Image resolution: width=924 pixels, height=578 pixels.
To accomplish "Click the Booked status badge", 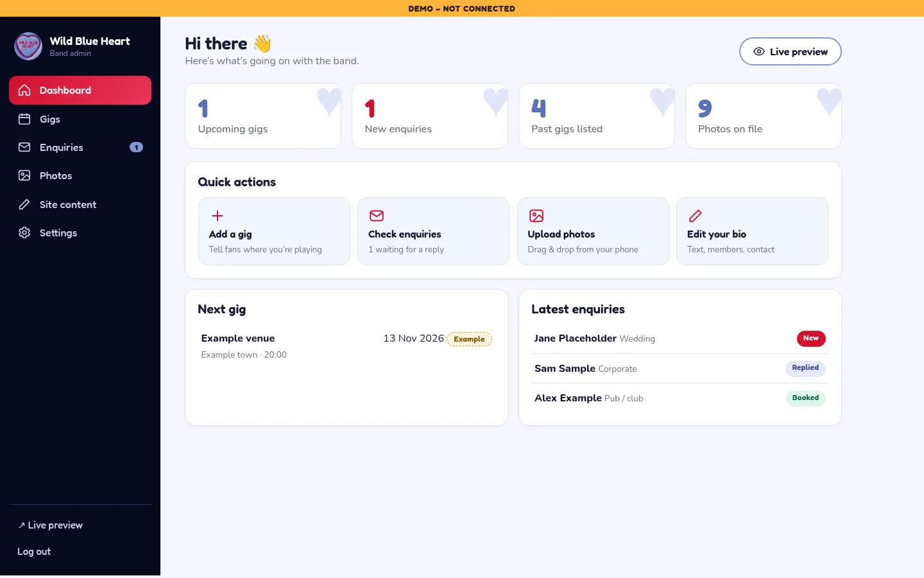I will (x=805, y=398).
